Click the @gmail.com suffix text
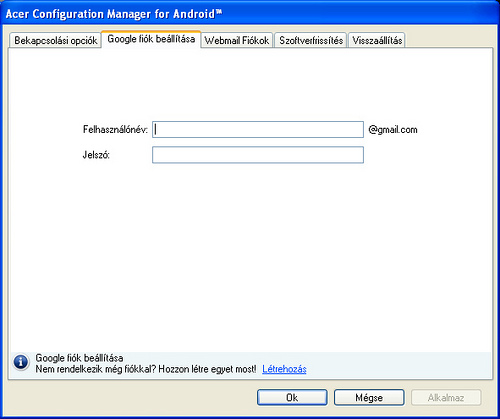This screenshot has height=419, width=500. (393, 129)
